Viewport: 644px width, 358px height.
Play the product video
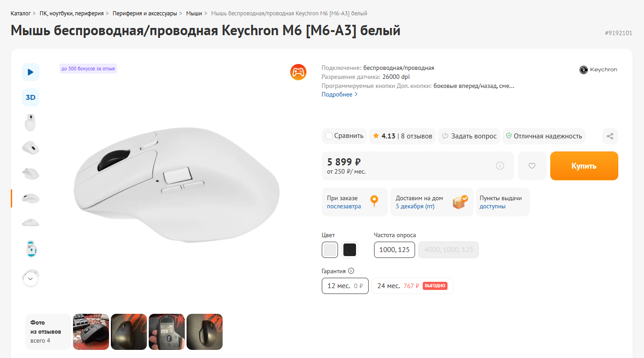click(x=31, y=72)
